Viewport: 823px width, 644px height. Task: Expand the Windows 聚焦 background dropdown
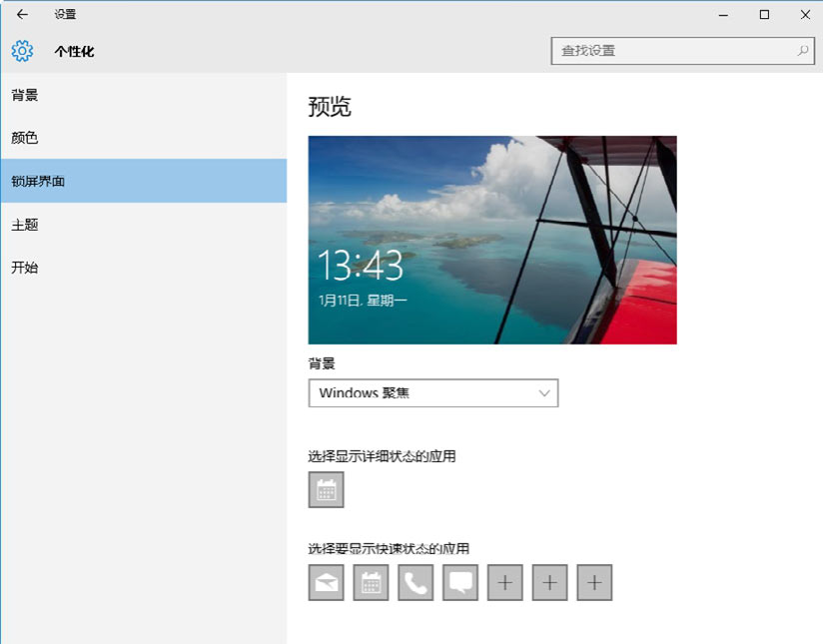pyautogui.click(x=432, y=393)
